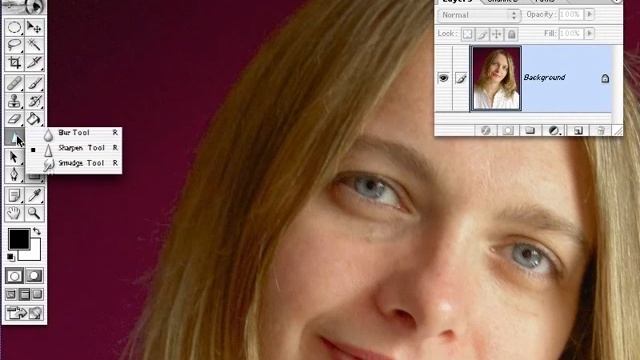Image resolution: width=640 pixels, height=360 pixels.
Task: Create new fill or adjustment layer
Action: coord(553,130)
